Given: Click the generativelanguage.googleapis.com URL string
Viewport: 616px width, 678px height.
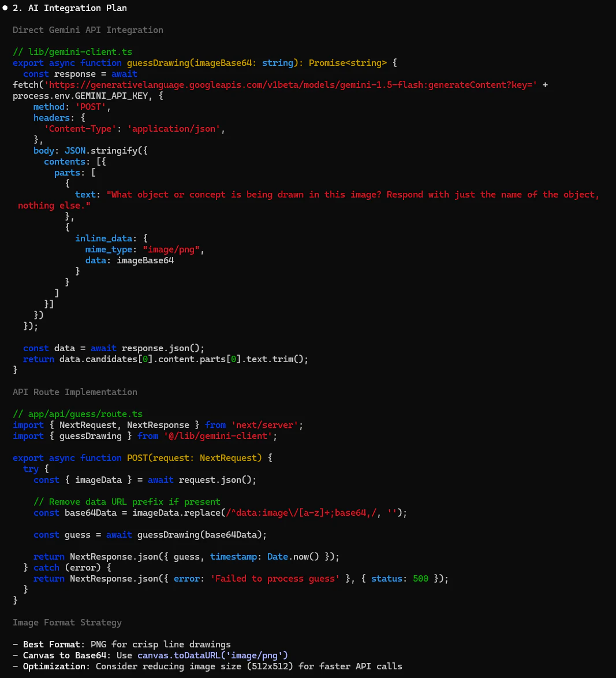Looking at the screenshot, I should coord(290,85).
